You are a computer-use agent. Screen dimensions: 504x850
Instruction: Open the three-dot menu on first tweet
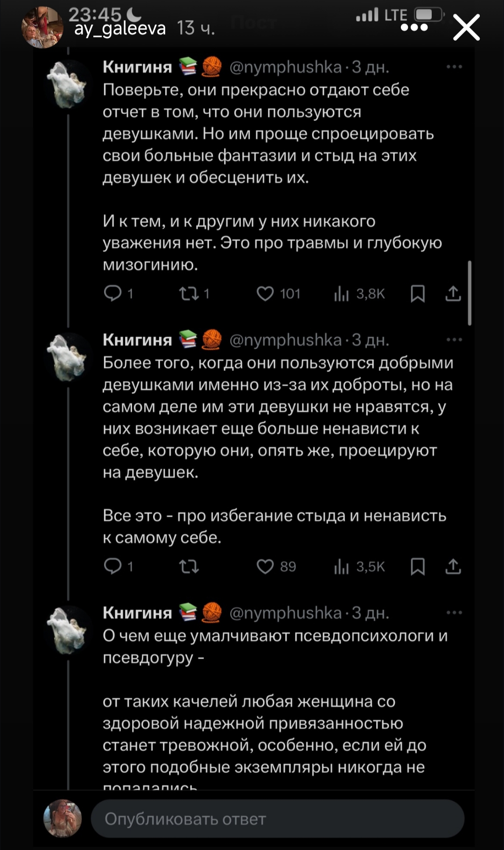pyautogui.click(x=454, y=67)
